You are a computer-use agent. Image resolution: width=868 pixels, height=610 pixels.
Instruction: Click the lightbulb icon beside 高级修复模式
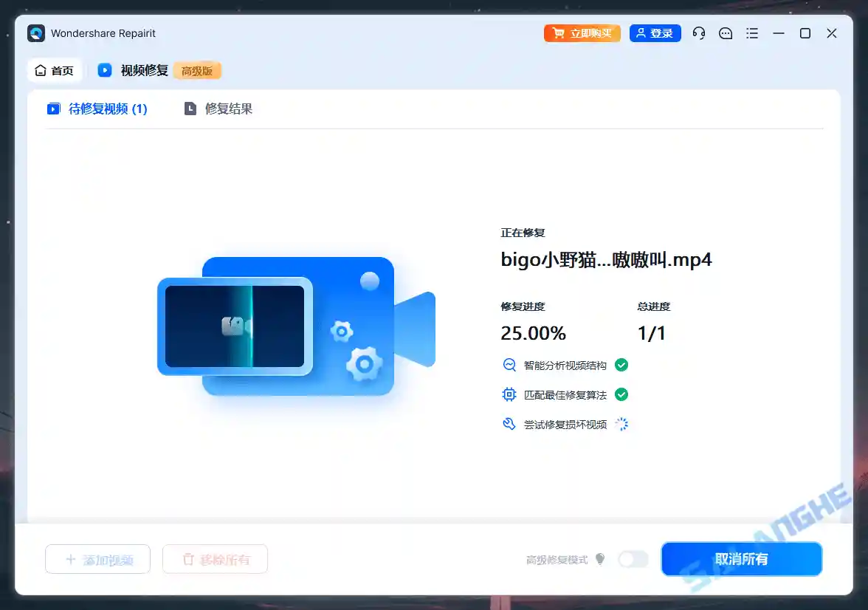[601, 559]
